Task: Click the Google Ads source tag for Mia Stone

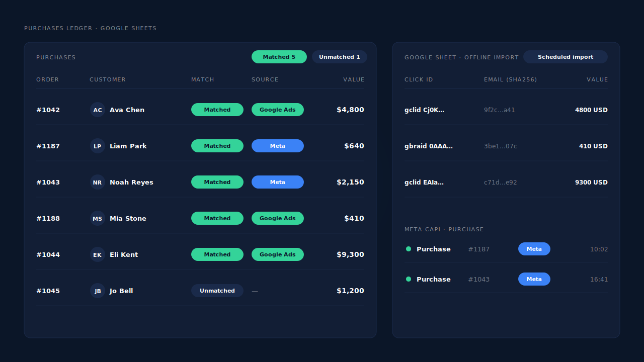Action: (278, 218)
